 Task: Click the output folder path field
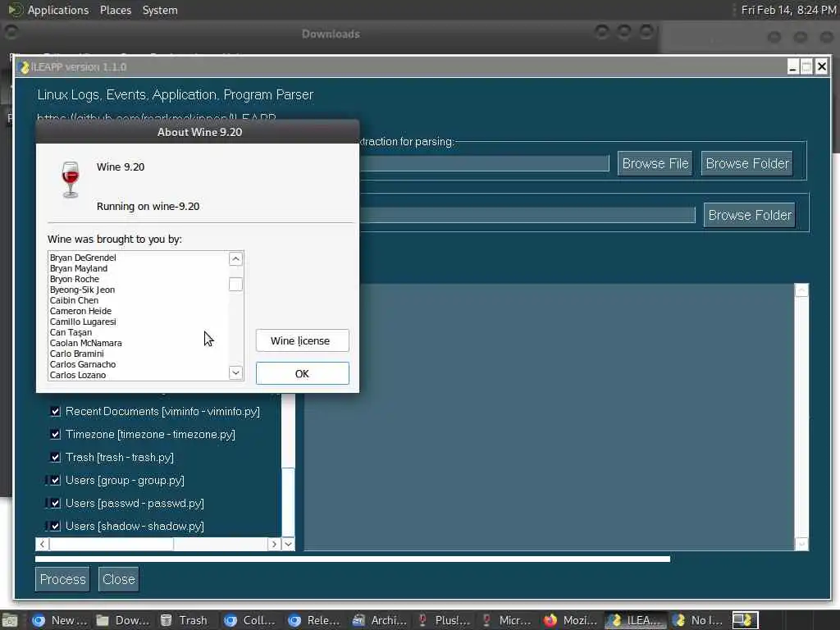tap(527, 215)
